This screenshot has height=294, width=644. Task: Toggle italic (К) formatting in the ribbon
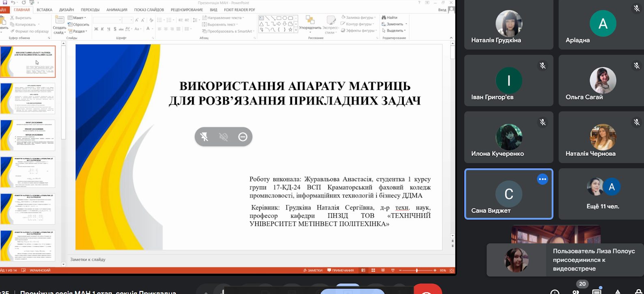102,29
